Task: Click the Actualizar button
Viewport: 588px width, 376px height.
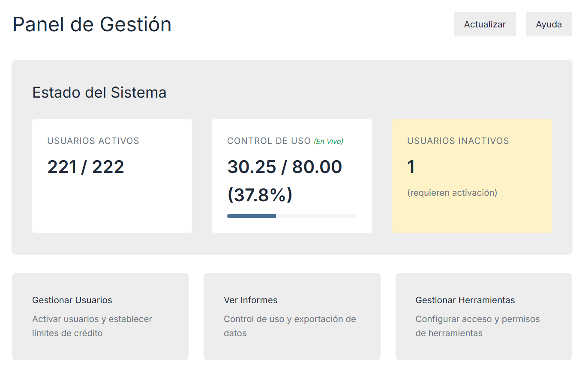Action: click(x=485, y=24)
